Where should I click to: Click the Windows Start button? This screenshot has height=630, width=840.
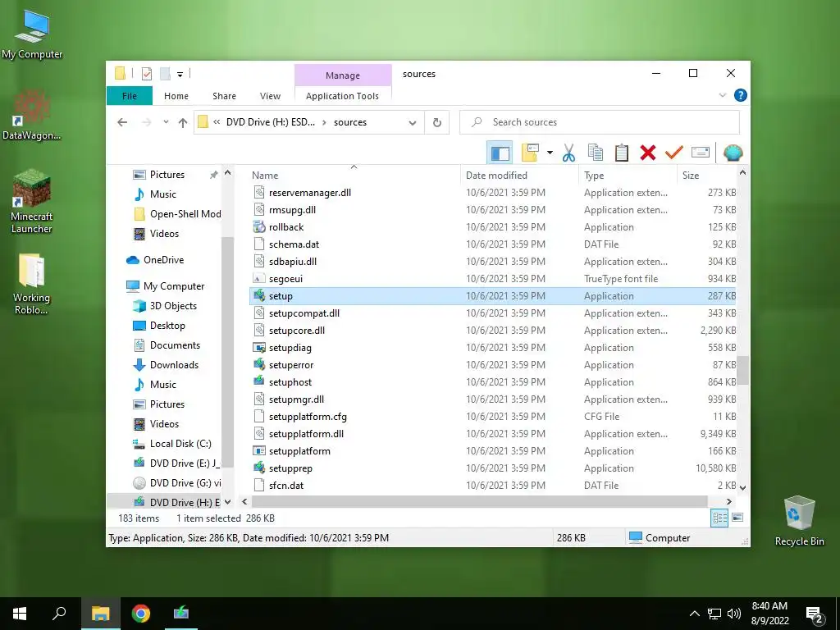[x=20, y=614]
